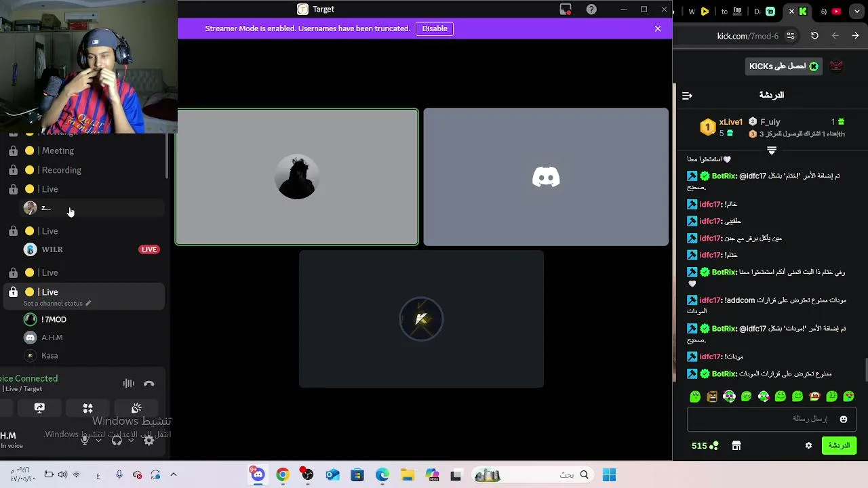This screenshot has height=488, width=868.
Task: Expand the leaderboard chevron in Kick chat
Action: 771,150
